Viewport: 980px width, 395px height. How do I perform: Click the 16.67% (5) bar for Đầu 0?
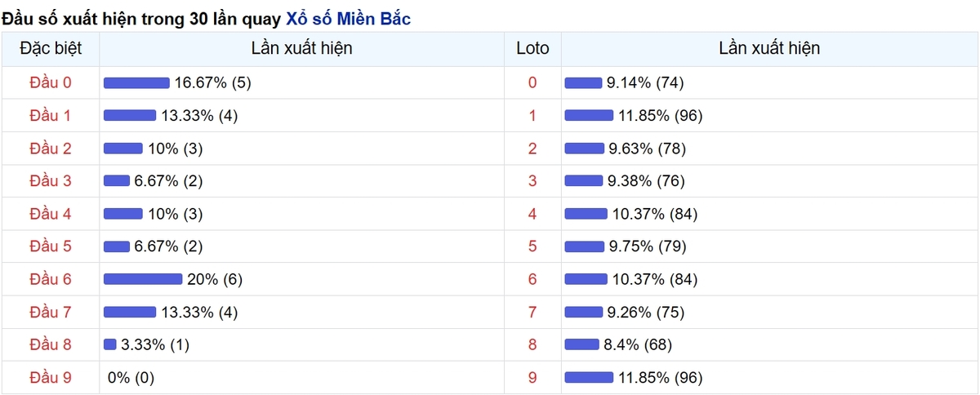136,82
